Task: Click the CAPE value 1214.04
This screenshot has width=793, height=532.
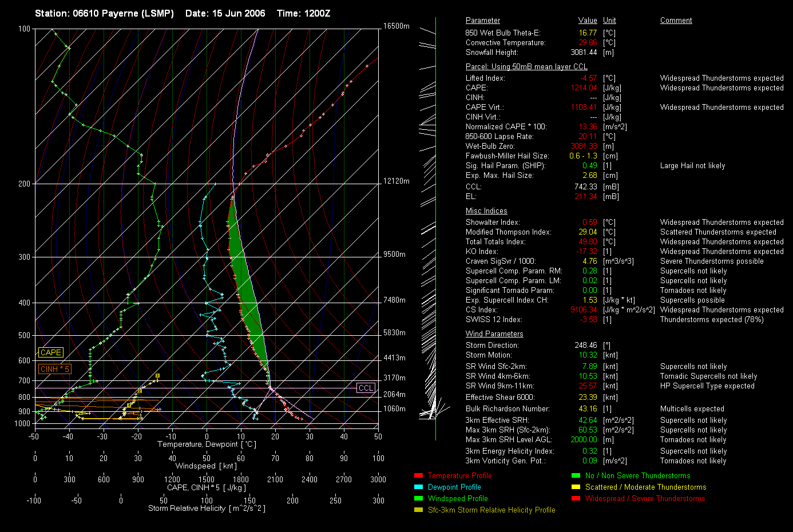Action: (x=584, y=88)
